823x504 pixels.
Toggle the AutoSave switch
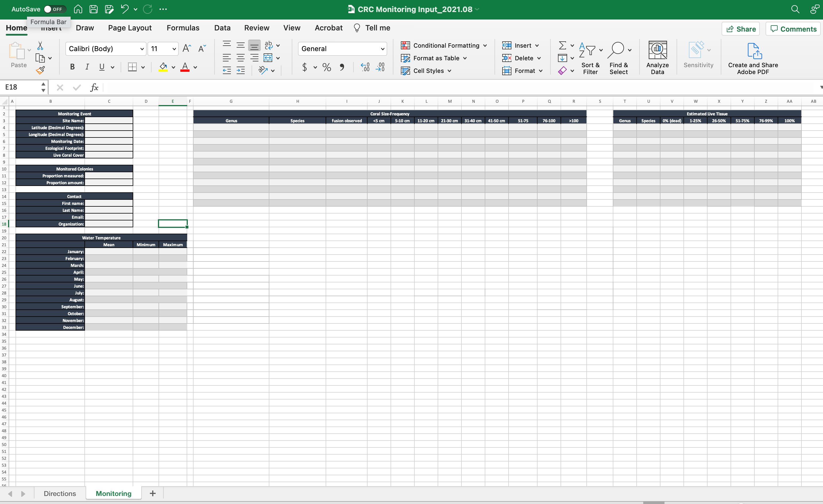click(55, 9)
